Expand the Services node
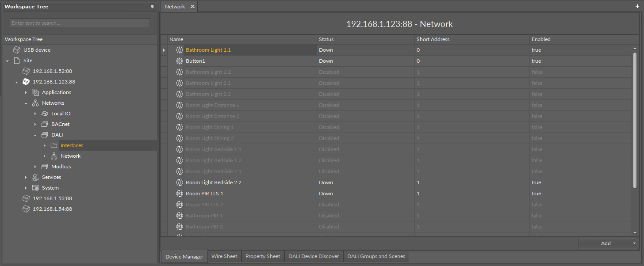The image size is (644, 266). tap(26, 177)
